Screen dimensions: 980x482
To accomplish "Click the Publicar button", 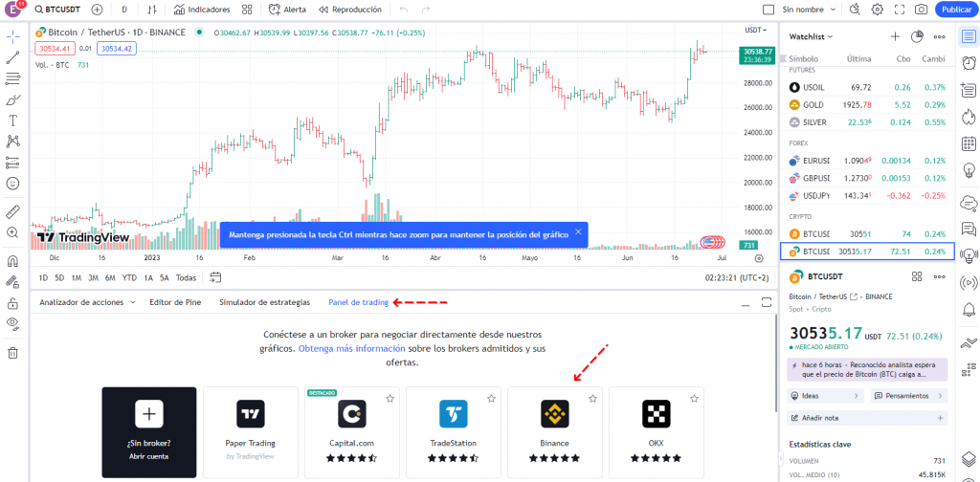I will (956, 10).
